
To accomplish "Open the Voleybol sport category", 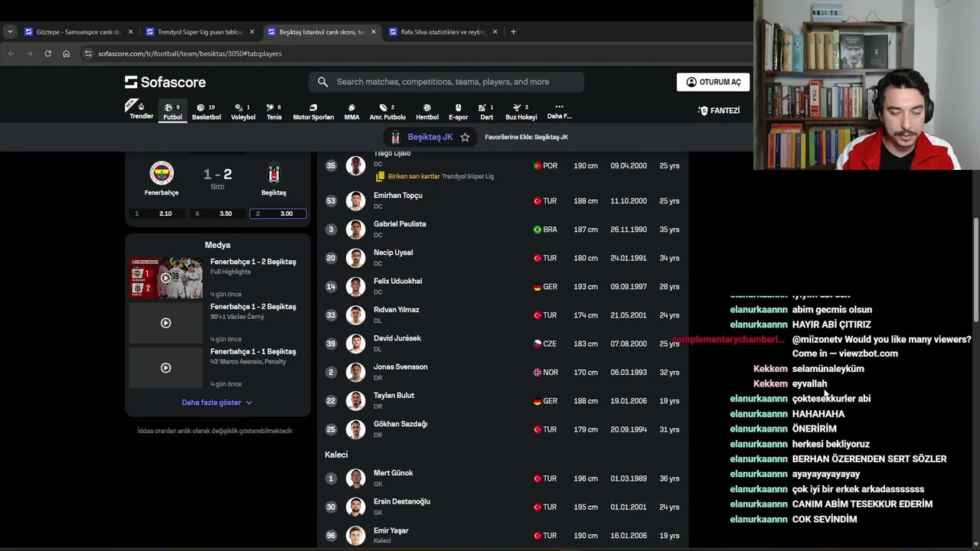I will point(243,112).
